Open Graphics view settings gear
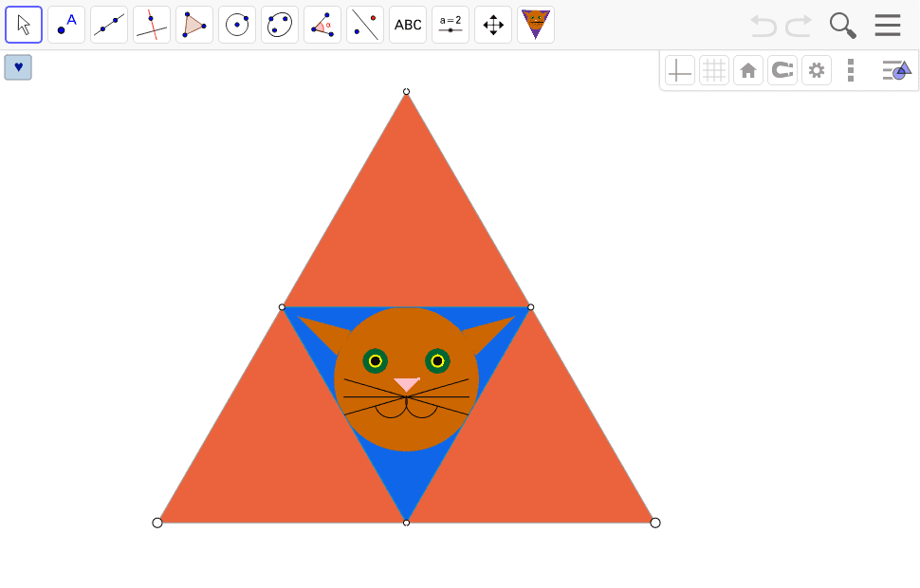Viewport: 920px width, 588px height. pyautogui.click(x=817, y=70)
